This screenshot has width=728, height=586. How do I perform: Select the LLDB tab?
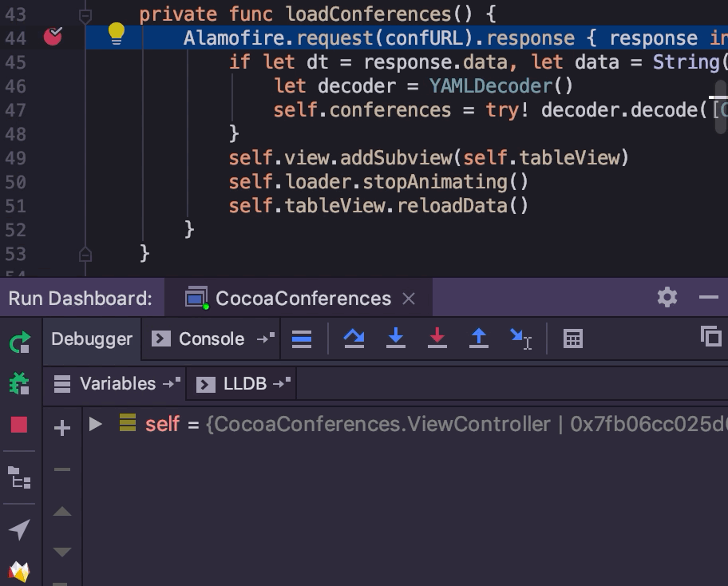tap(244, 384)
